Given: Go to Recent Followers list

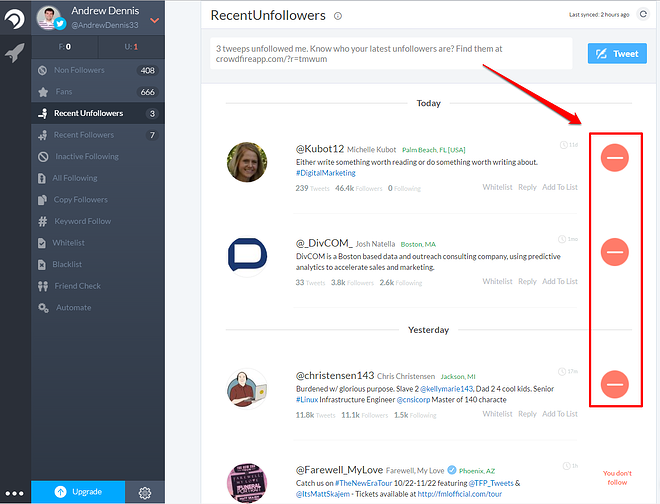Looking at the screenshot, I should coord(84,135).
